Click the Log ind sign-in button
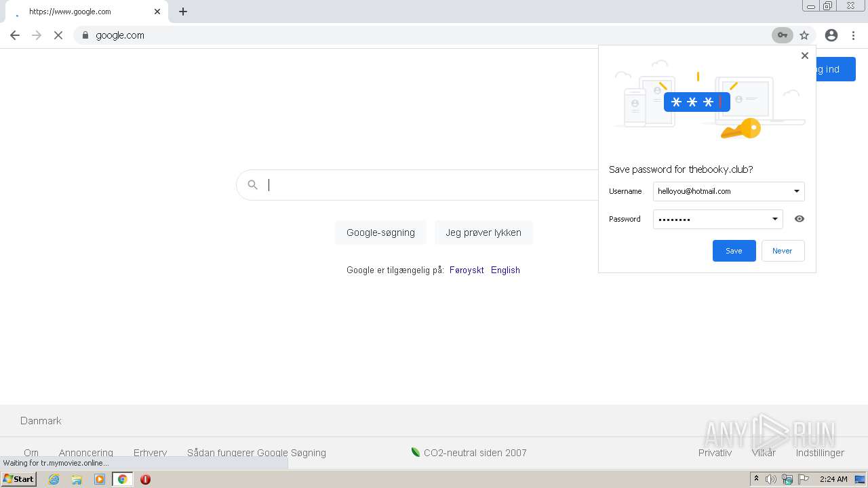This screenshot has height=488, width=868. tap(835, 69)
